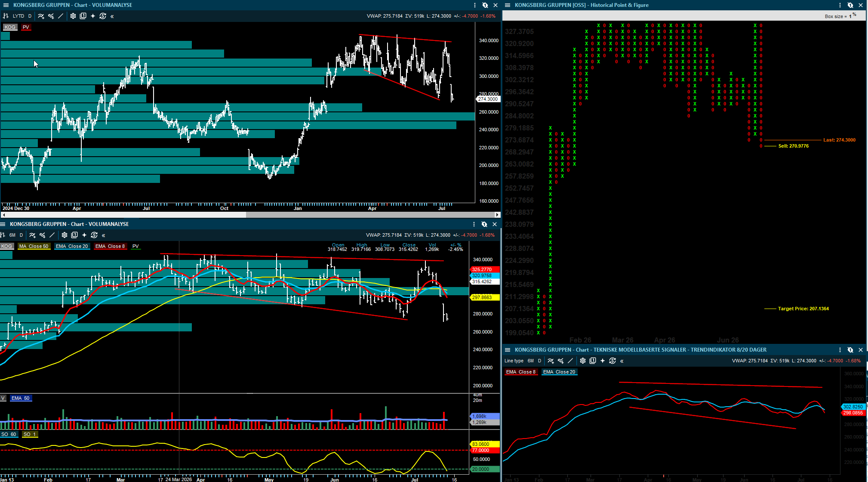Toggle PV indicator label in middle chart
868x482 pixels.
(x=136, y=246)
